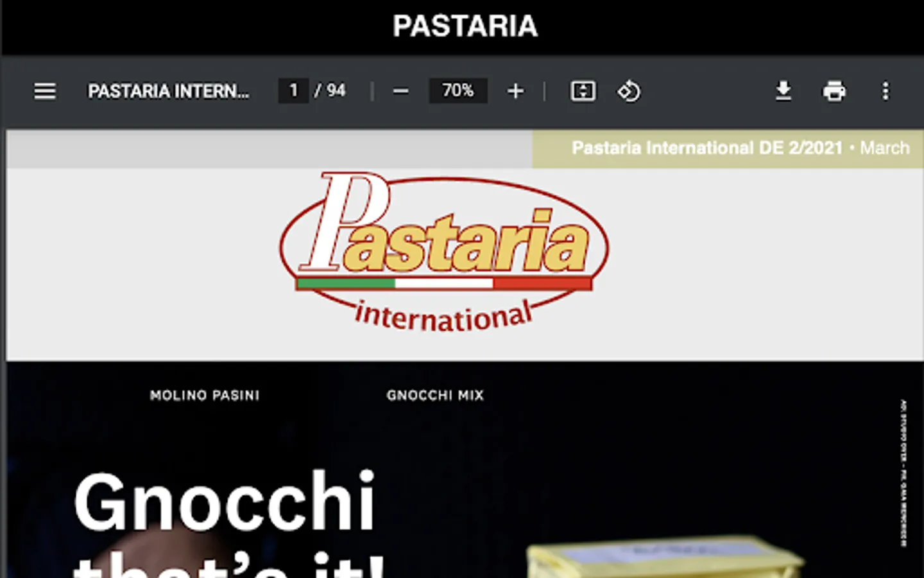Screen dimensions: 924x578
Task: Open the more actions three-dot menu
Action: tap(886, 91)
